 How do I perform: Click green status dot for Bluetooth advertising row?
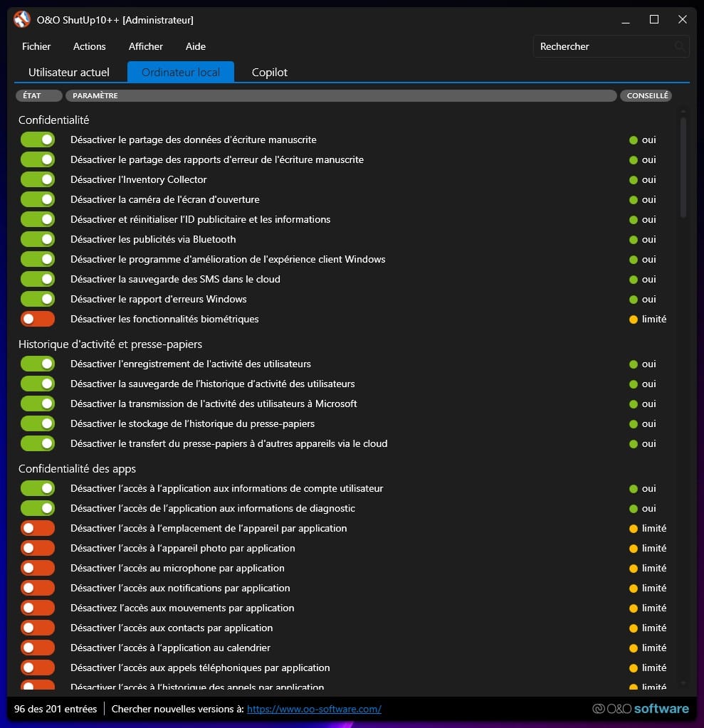[x=633, y=240]
